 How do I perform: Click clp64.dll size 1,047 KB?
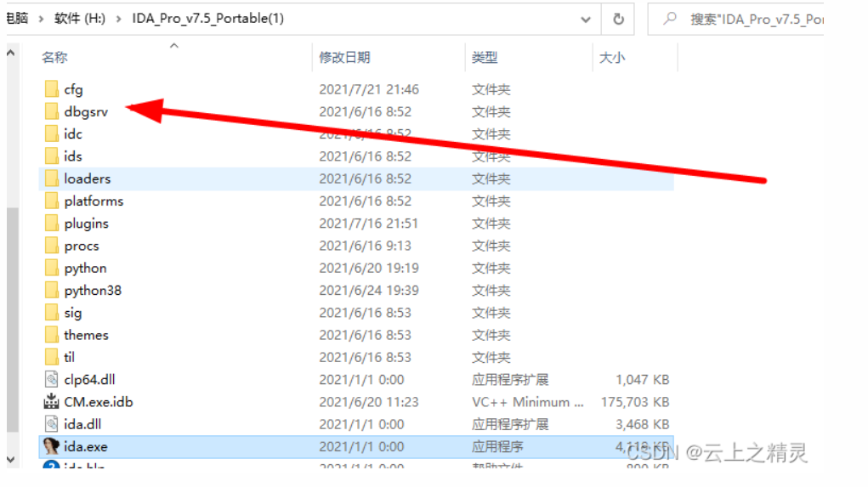[642, 379]
